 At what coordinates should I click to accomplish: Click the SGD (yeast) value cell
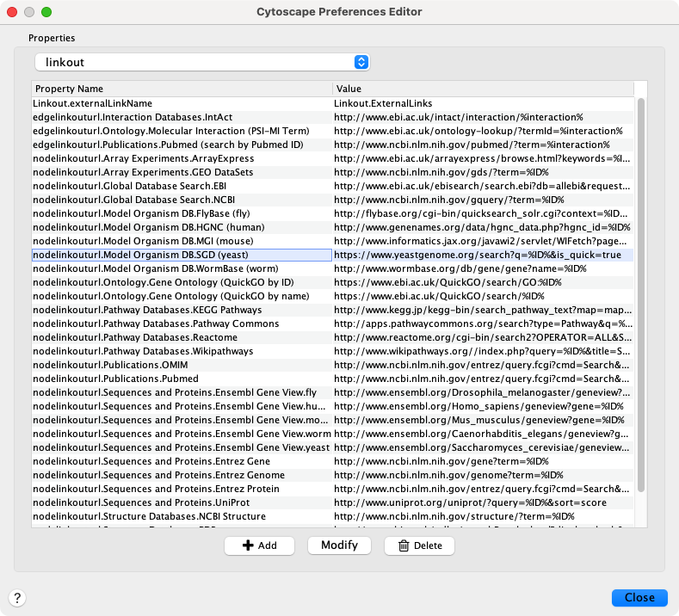click(482, 255)
